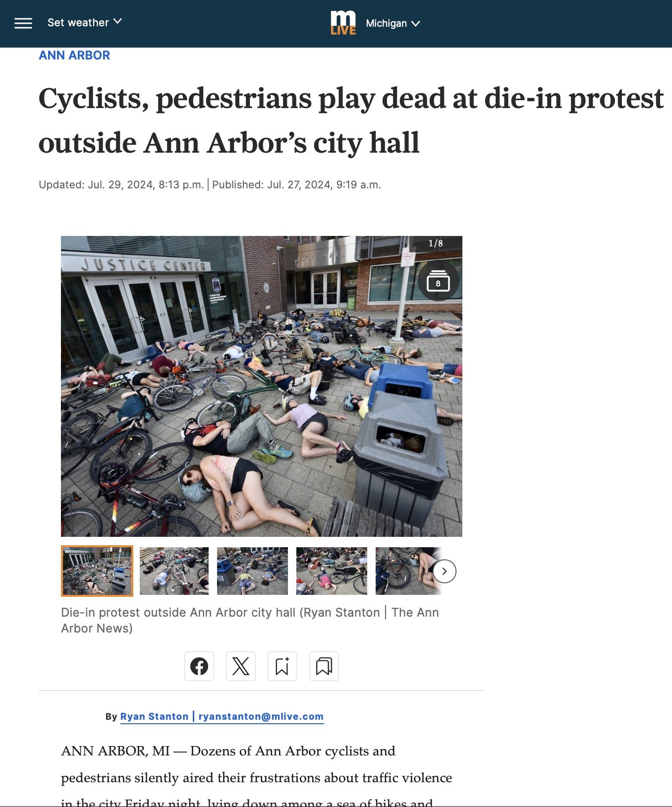Expand the Set weather dropdown
The width and height of the screenshot is (672, 807).
click(85, 22)
